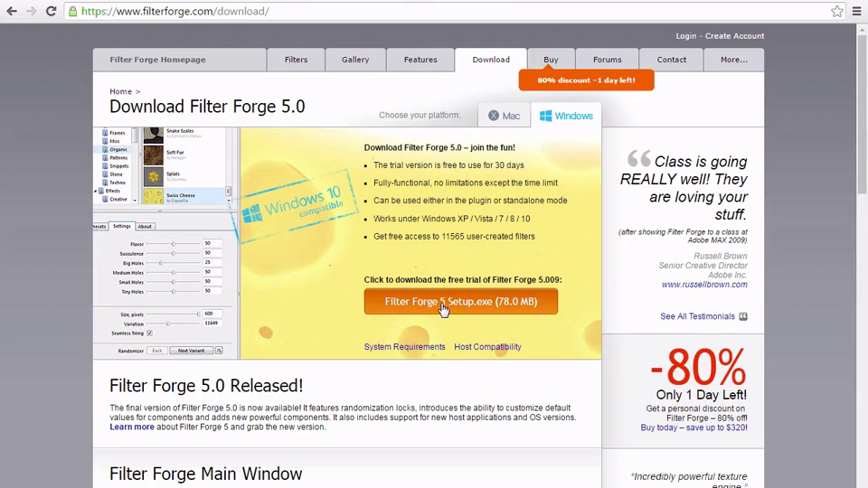This screenshot has width=868, height=488.
Task: Click the -80% discount graphic
Action: (698, 368)
